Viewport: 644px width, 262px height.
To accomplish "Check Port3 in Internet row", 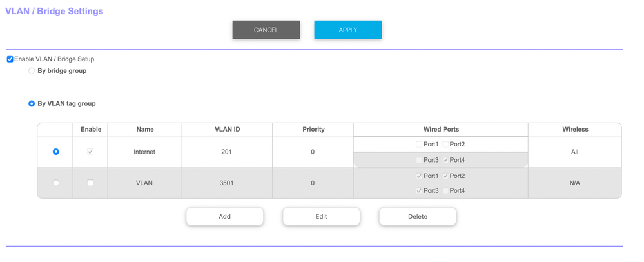I will tap(419, 160).
